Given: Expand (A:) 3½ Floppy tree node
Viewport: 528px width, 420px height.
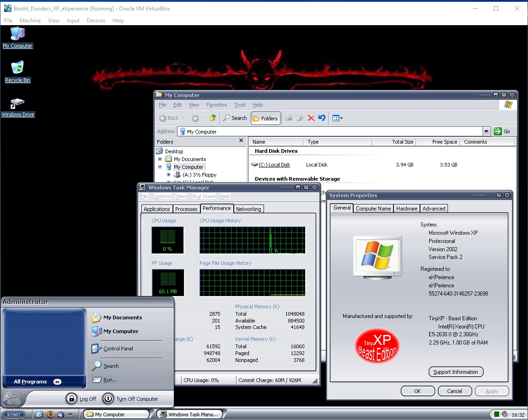Looking at the screenshot, I should 169,174.
